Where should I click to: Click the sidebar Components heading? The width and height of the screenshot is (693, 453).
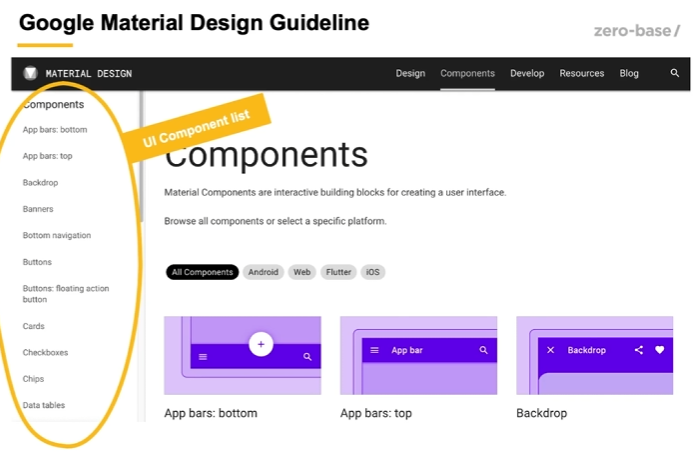[53, 105]
